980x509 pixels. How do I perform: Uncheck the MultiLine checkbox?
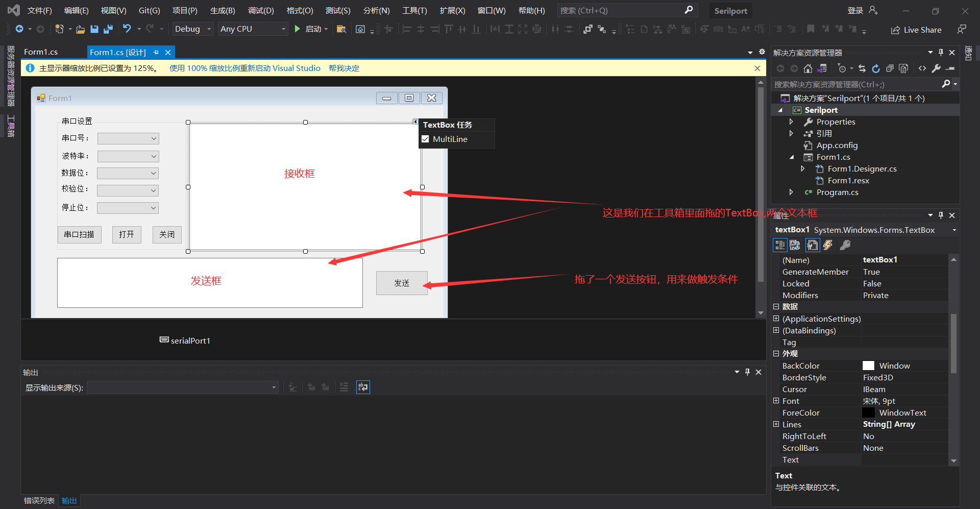[x=426, y=139]
